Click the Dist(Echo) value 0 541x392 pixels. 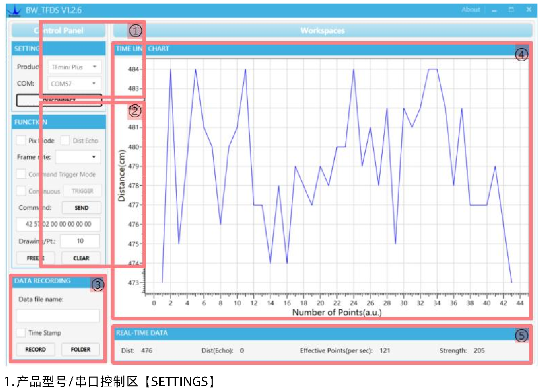click(242, 350)
